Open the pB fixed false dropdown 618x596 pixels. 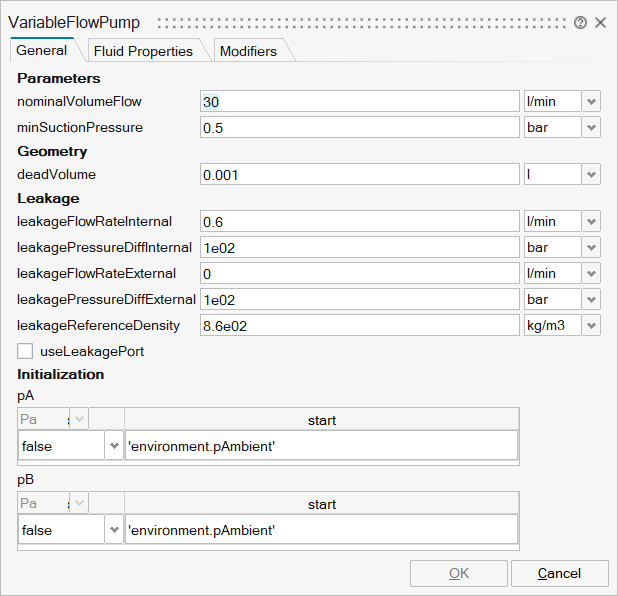(x=113, y=529)
